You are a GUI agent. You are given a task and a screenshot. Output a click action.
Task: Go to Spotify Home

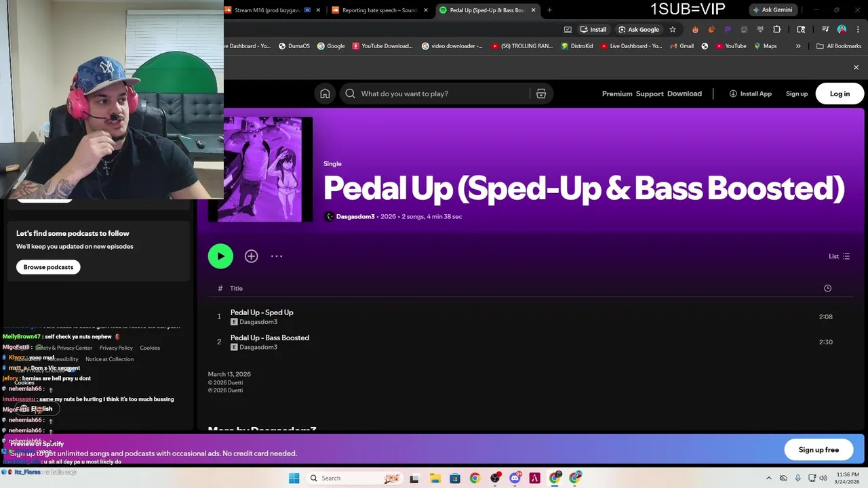point(325,94)
